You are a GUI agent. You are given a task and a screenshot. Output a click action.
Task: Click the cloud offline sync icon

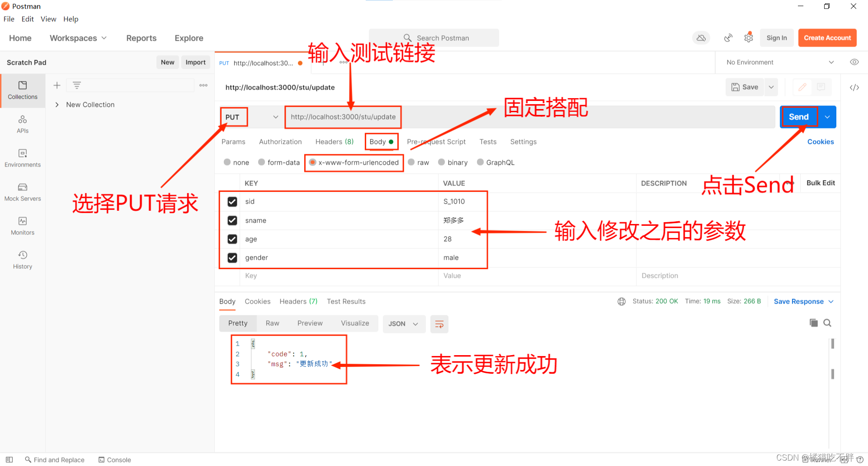pyautogui.click(x=701, y=38)
